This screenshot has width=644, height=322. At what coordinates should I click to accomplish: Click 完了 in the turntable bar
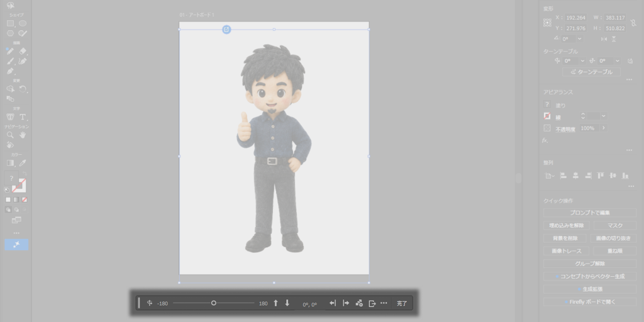[402, 304]
